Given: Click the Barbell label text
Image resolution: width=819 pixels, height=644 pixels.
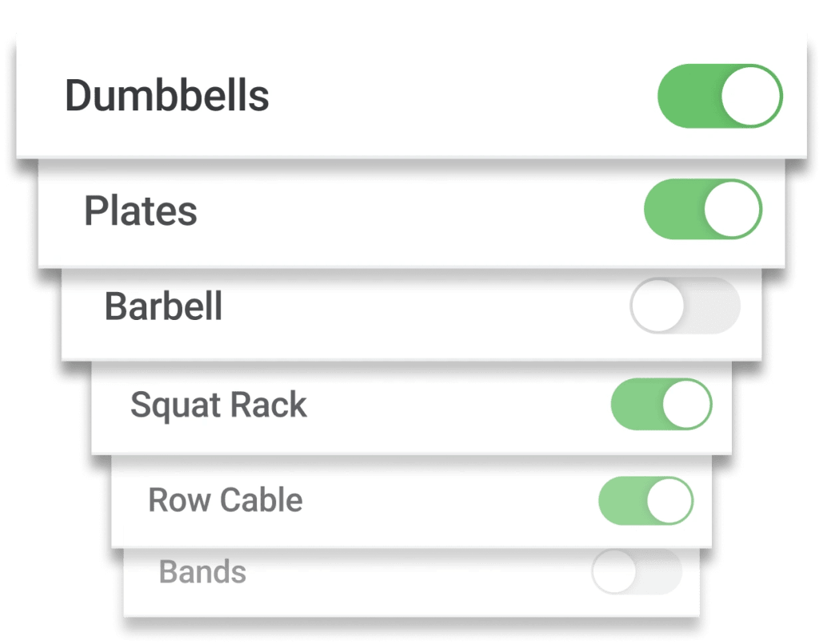Looking at the screenshot, I should point(163,307).
